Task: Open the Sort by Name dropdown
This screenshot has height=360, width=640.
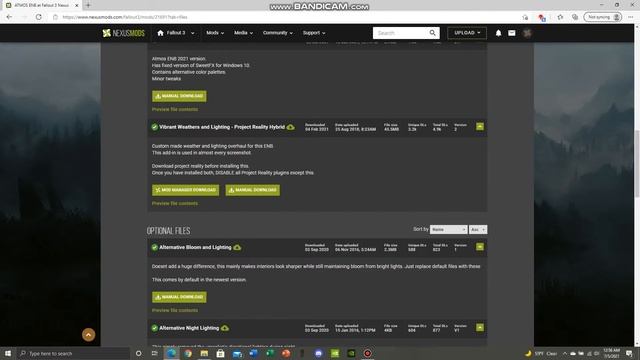Action: click(448, 230)
